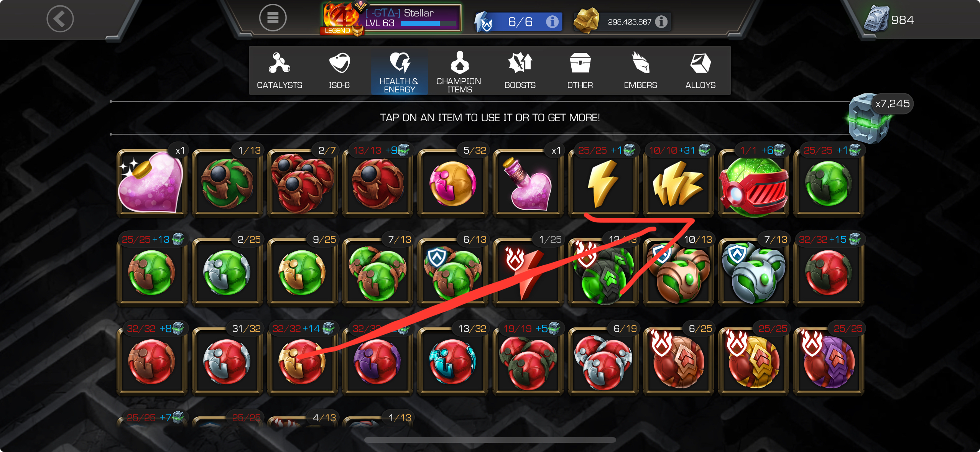
Task: Open the hamburger main menu
Action: coord(273,18)
